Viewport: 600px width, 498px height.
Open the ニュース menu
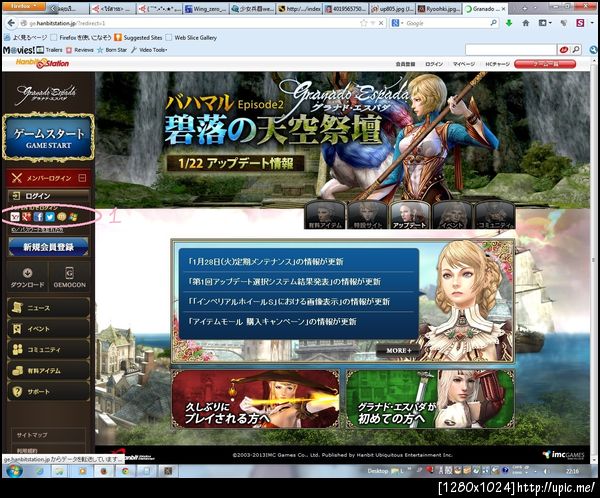pyautogui.click(x=49, y=308)
